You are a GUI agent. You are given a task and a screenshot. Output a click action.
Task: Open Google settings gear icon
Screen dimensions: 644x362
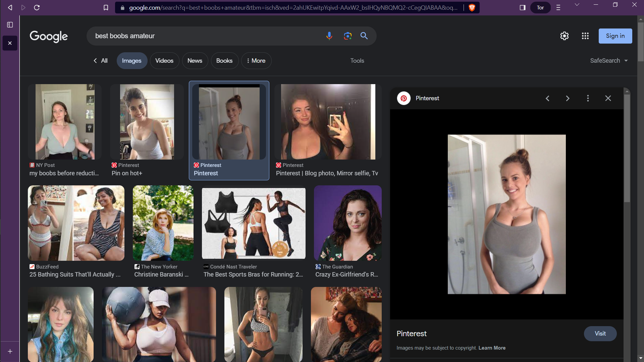565,36
